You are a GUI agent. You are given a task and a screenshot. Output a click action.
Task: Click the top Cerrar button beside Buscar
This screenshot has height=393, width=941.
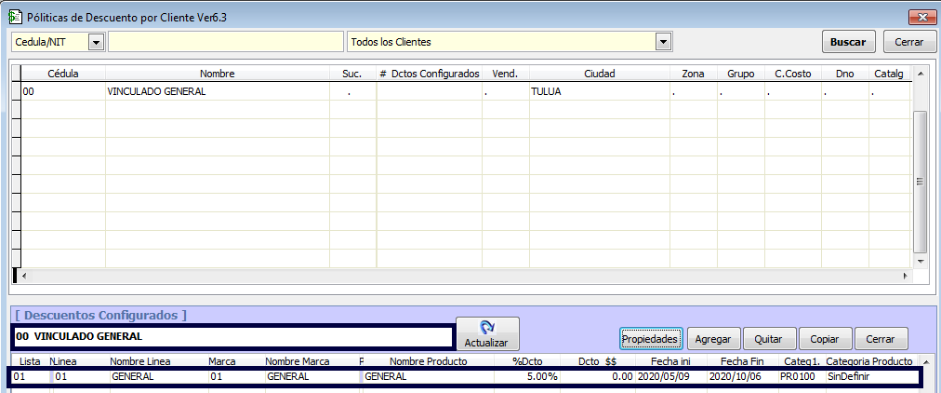(909, 42)
